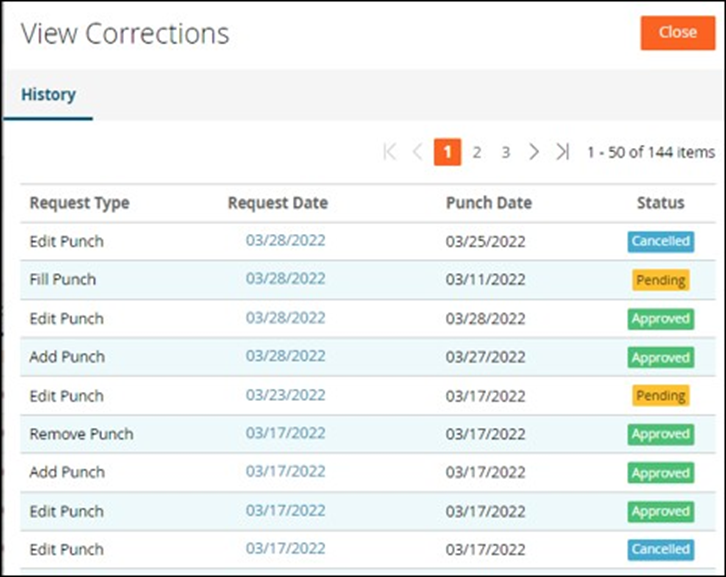Screen dimensions: 726x577
Task: Click Pending status badge in Fill Punch row
Action: (661, 280)
